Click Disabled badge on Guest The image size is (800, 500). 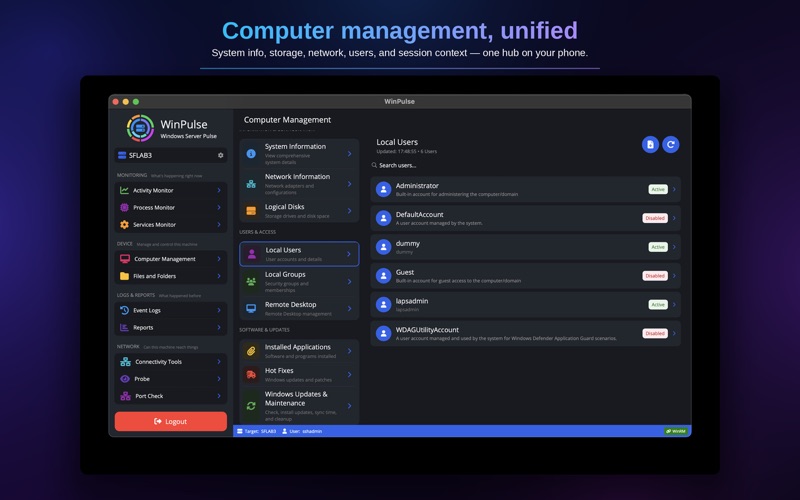click(655, 276)
